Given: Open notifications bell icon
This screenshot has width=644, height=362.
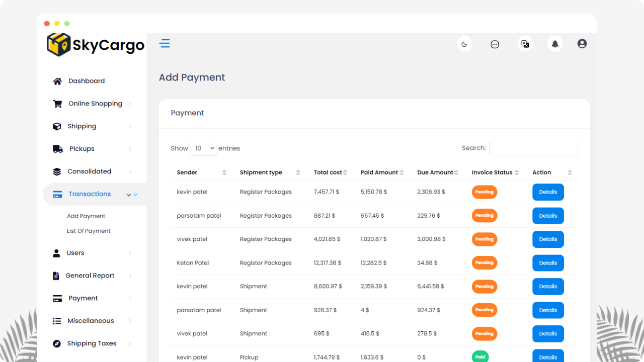Looking at the screenshot, I should click(555, 44).
